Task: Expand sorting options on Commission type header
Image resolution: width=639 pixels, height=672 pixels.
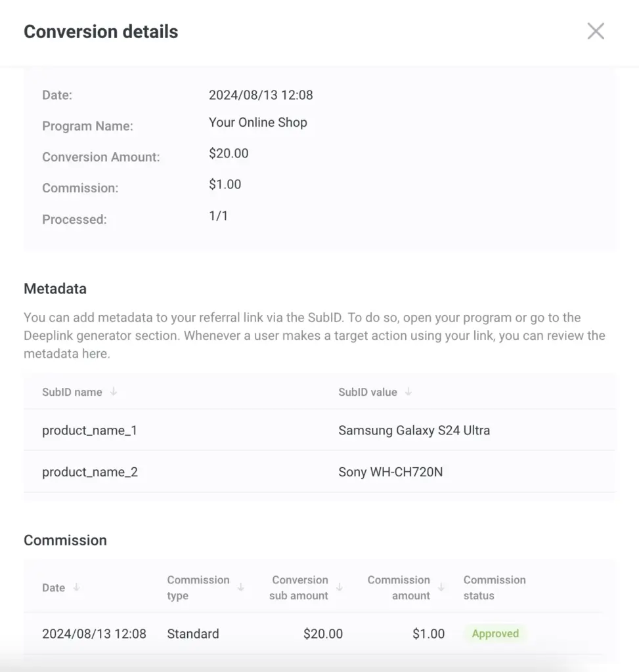Action: point(240,589)
